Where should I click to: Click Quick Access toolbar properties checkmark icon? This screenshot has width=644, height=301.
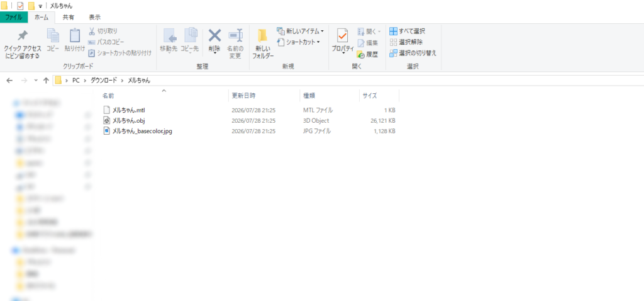point(20,6)
